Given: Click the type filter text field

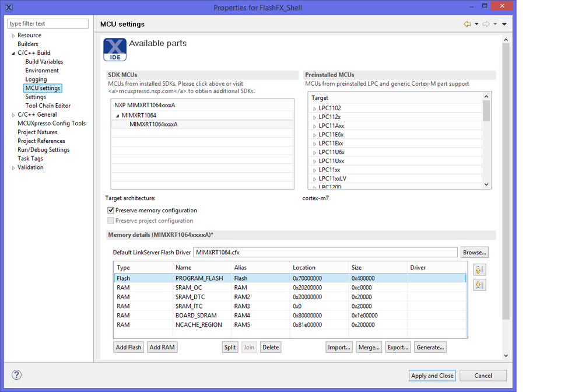Looking at the screenshot, I should point(48,23).
